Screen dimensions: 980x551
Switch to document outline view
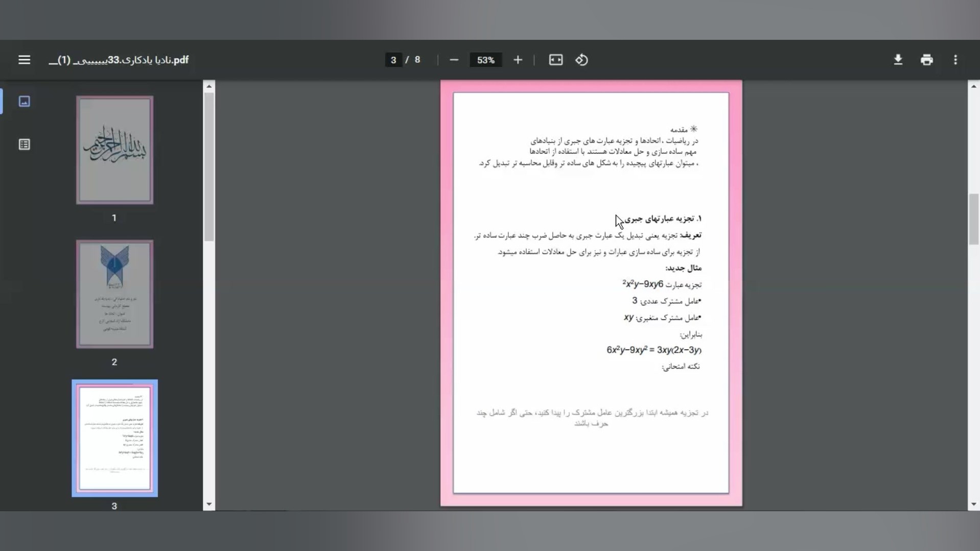[24, 145]
